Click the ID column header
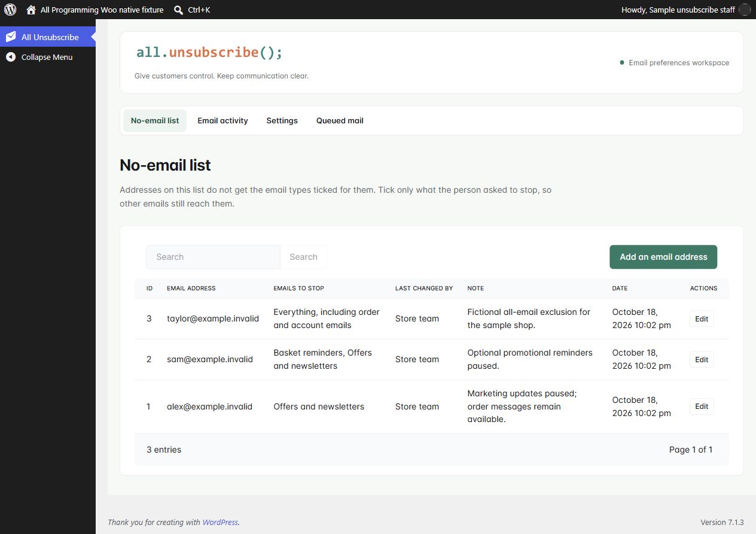 point(150,288)
